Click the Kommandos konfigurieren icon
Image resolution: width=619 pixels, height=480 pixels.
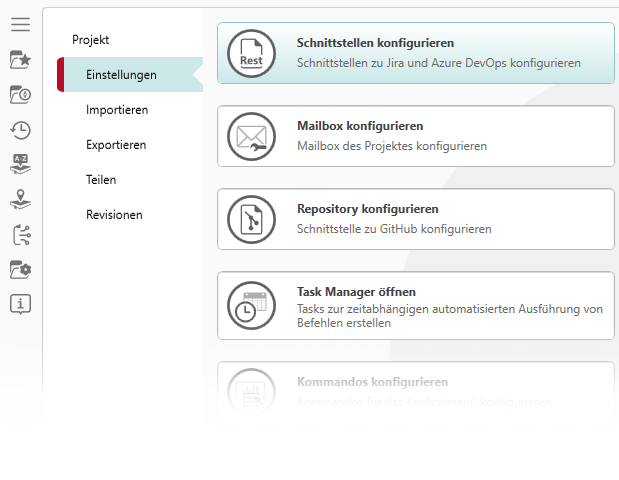click(251, 392)
